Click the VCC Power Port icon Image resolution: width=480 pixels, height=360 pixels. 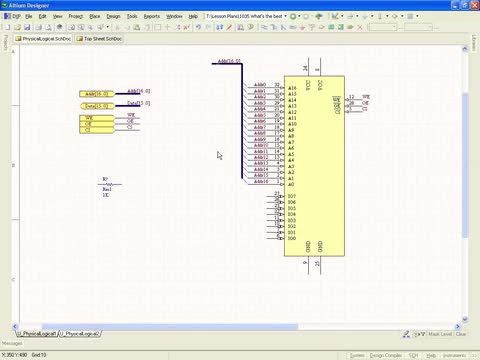312,27
